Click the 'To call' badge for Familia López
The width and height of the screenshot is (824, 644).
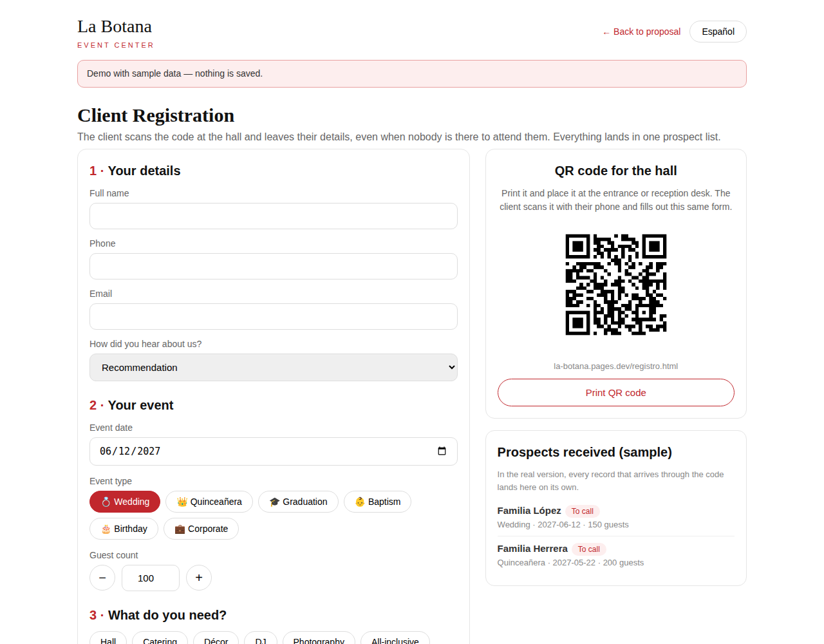(583, 511)
